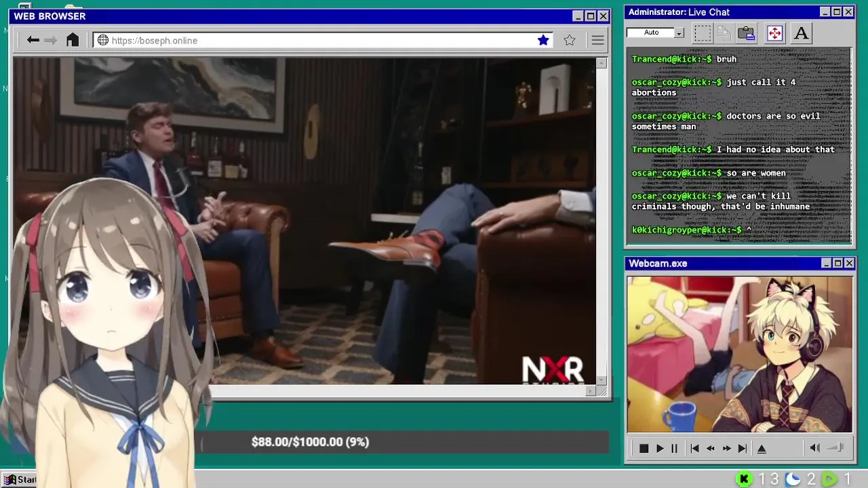This screenshot has height=488, width=868.
Task: Adjust the Webcam.exe volume slider
Action: point(837,447)
